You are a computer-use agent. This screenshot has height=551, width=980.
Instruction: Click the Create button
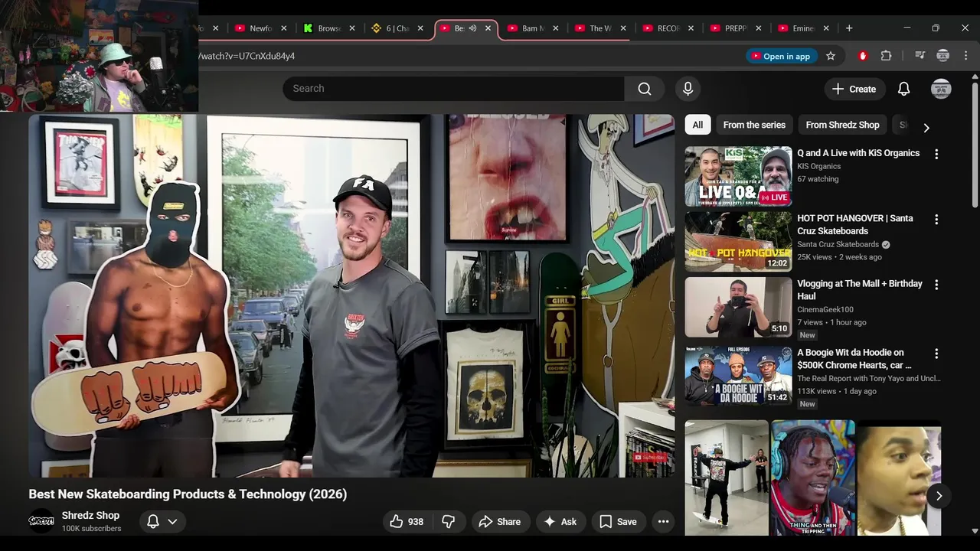tap(854, 89)
